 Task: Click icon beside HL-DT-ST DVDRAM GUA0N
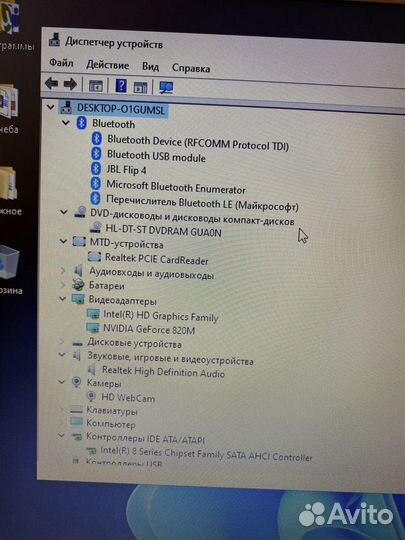(x=96, y=227)
